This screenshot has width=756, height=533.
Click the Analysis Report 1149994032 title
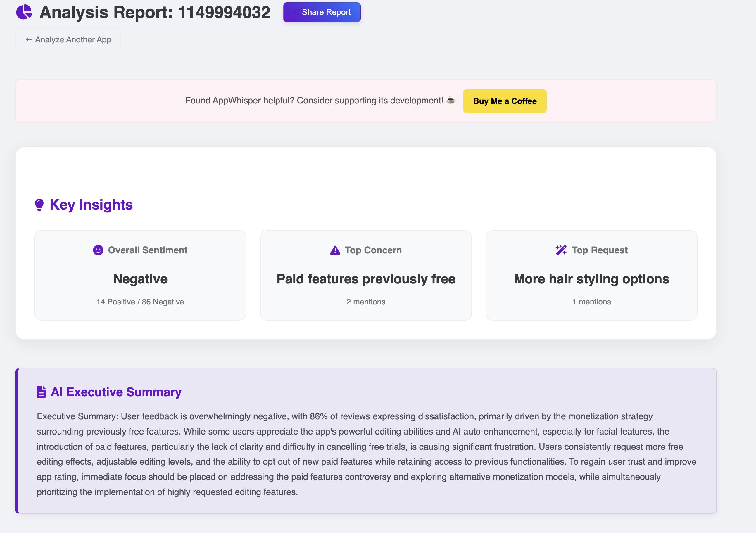[x=155, y=13]
